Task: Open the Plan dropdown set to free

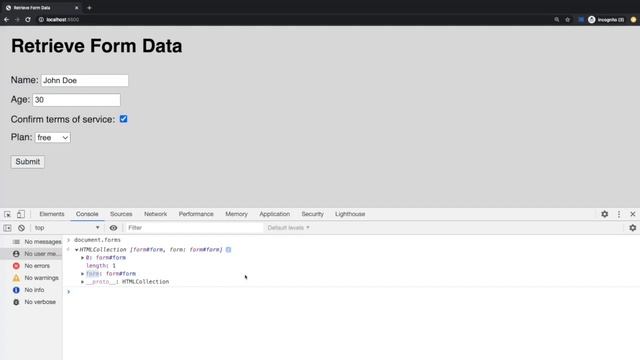Action: click(x=53, y=138)
